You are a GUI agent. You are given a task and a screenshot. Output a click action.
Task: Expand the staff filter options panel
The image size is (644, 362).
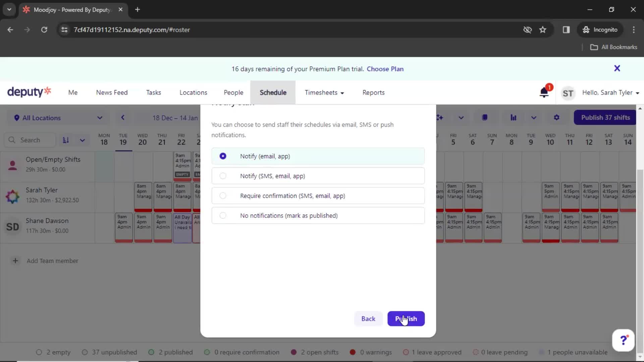click(x=82, y=140)
